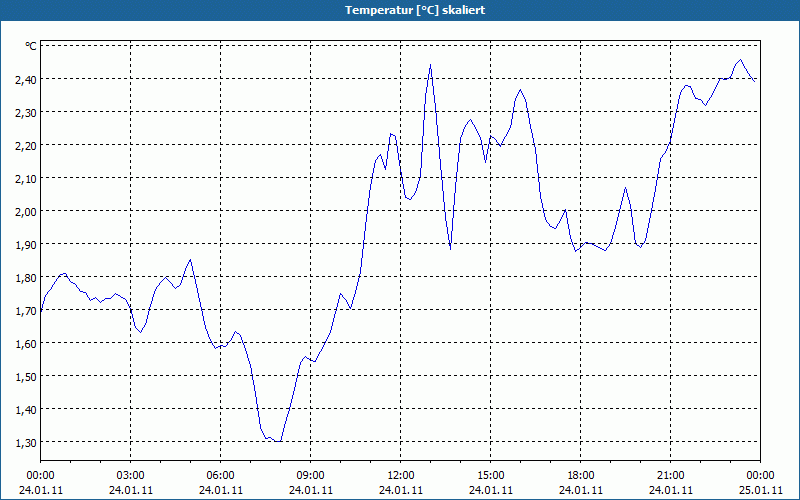Click the 00:00 time label dated 25.01.11
Image resolution: width=800 pixels, height=500 pixels.
coord(760,476)
